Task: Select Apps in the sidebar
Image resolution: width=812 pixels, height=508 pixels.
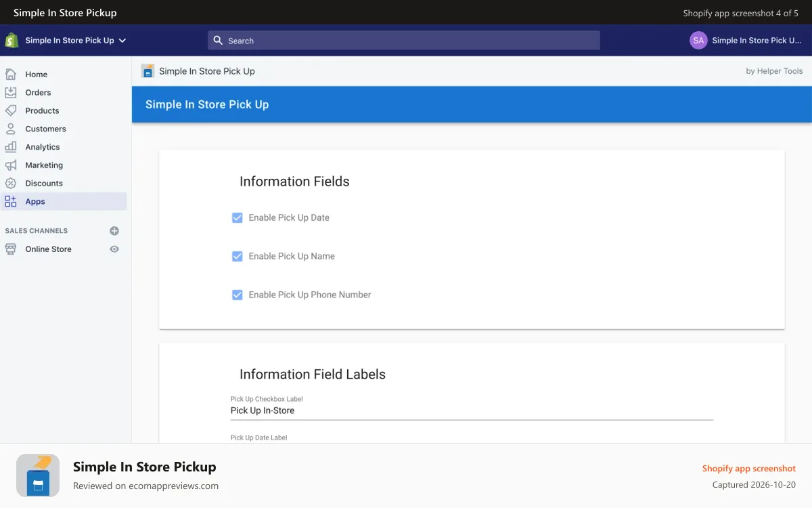Action: tap(64, 202)
